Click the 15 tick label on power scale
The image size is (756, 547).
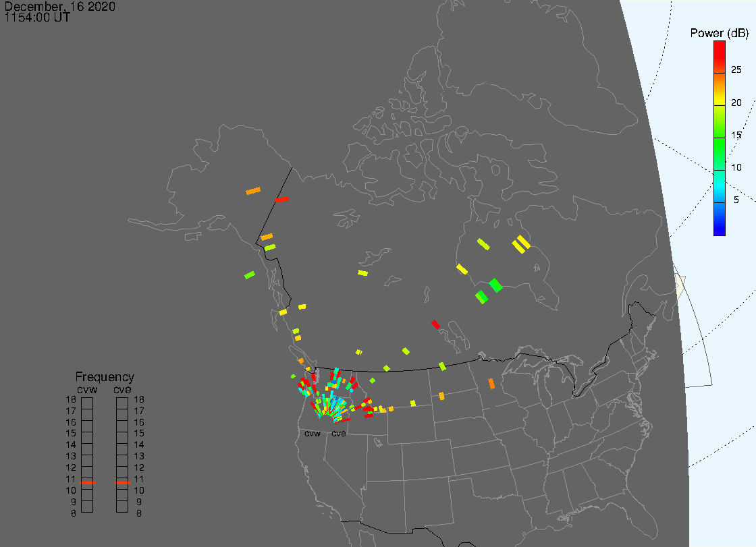pos(736,135)
